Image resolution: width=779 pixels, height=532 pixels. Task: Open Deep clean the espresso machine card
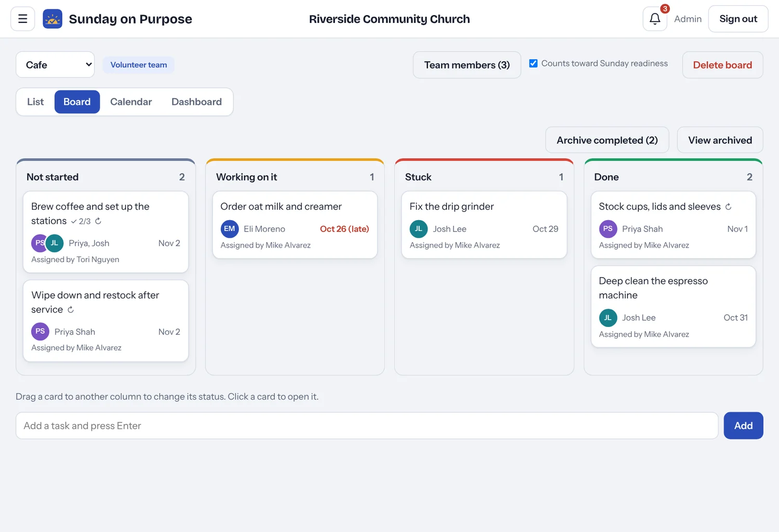pos(674,307)
